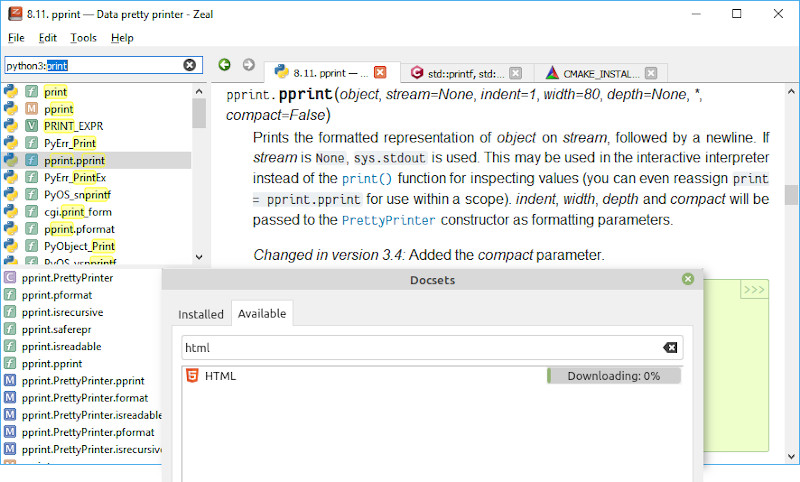Viewport: 800px width, 482px height.
Task: Switch to the Installed docsets tab
Action: 200,314
